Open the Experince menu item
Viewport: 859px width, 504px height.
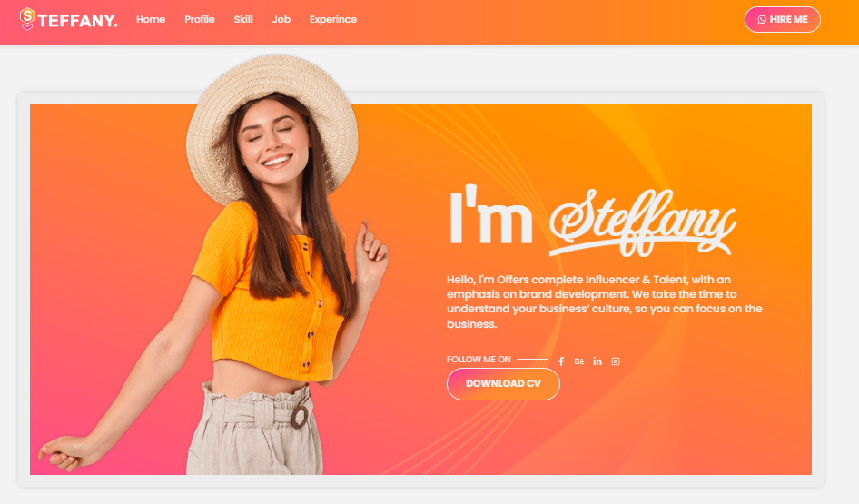click(x=333, y=19)
